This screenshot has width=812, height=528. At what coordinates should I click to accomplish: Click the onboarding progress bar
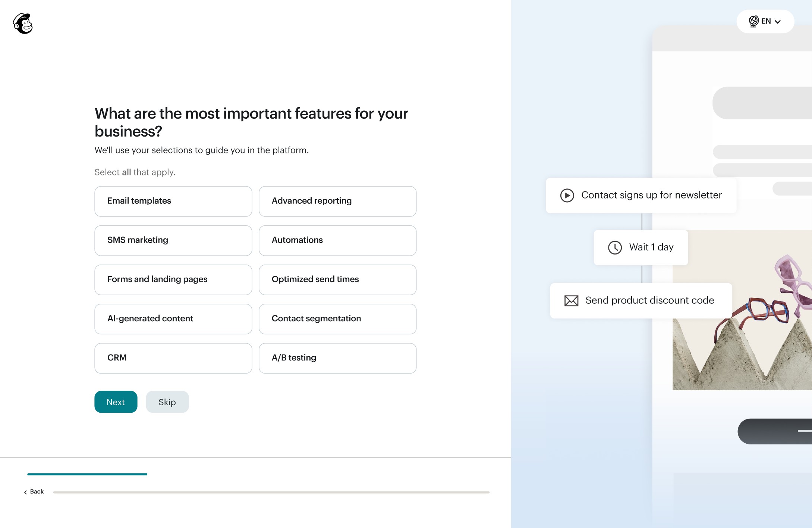click(271, 492)
